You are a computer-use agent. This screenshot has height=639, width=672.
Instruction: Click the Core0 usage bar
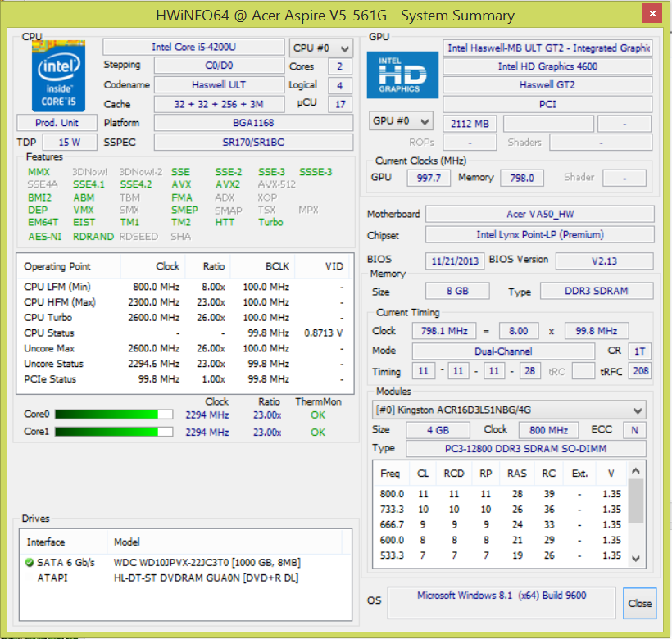[114, 415]
